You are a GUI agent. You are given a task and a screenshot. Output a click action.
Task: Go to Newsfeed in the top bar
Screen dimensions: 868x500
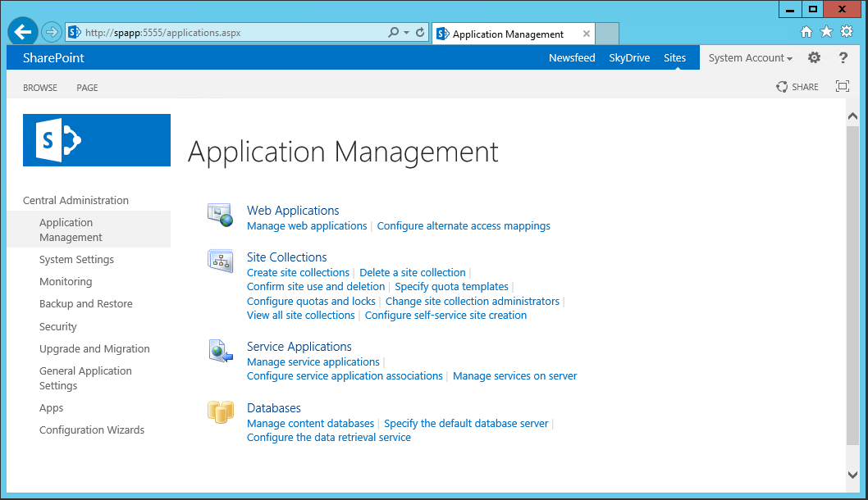572,57
